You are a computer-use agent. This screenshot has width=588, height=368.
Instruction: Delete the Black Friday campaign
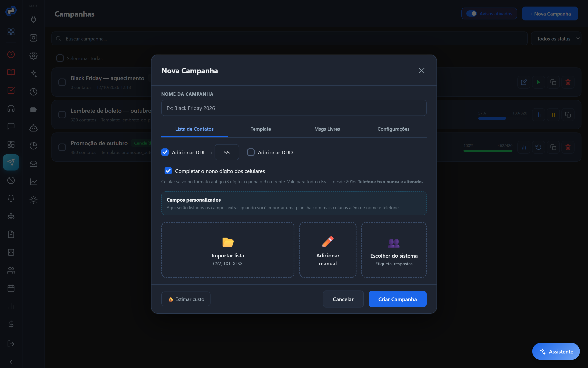point(568,82)
